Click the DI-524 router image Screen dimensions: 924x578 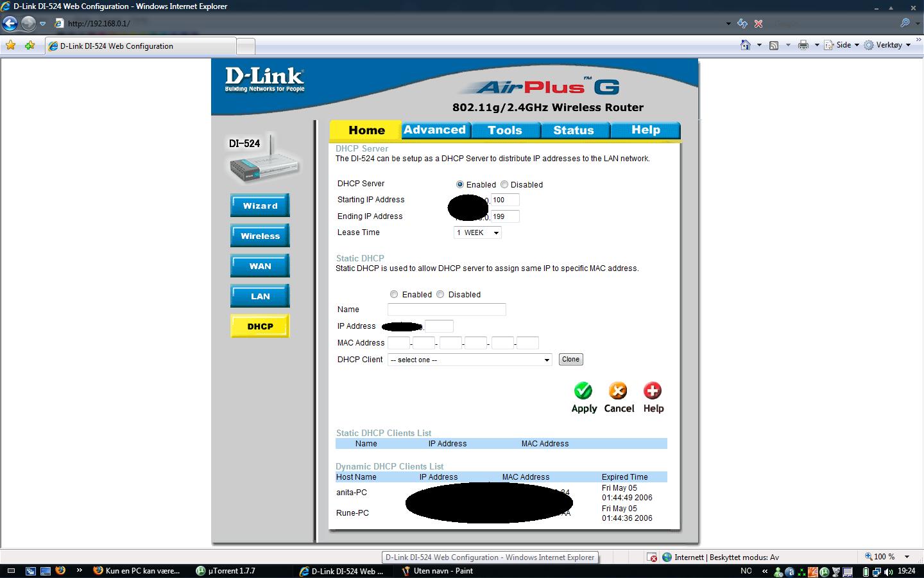pos(264,158)
